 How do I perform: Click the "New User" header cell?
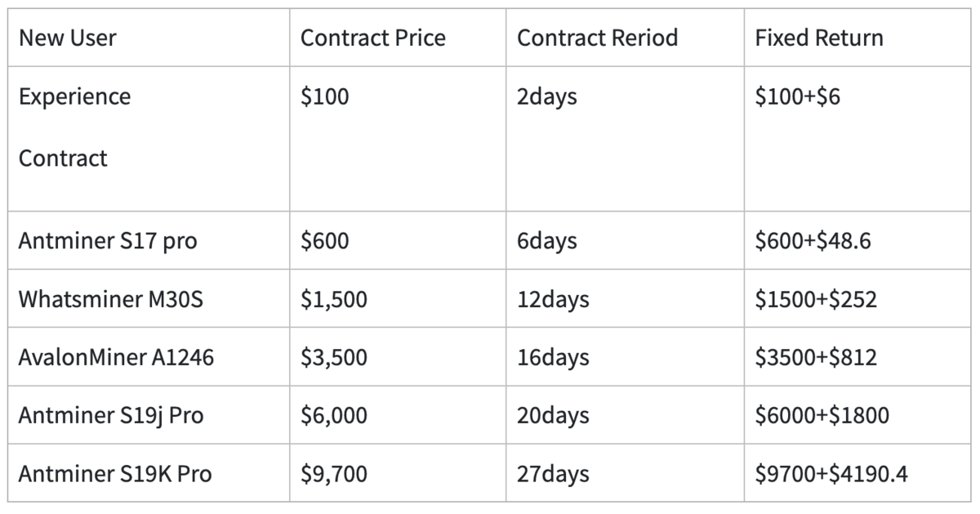pos(68,38)
